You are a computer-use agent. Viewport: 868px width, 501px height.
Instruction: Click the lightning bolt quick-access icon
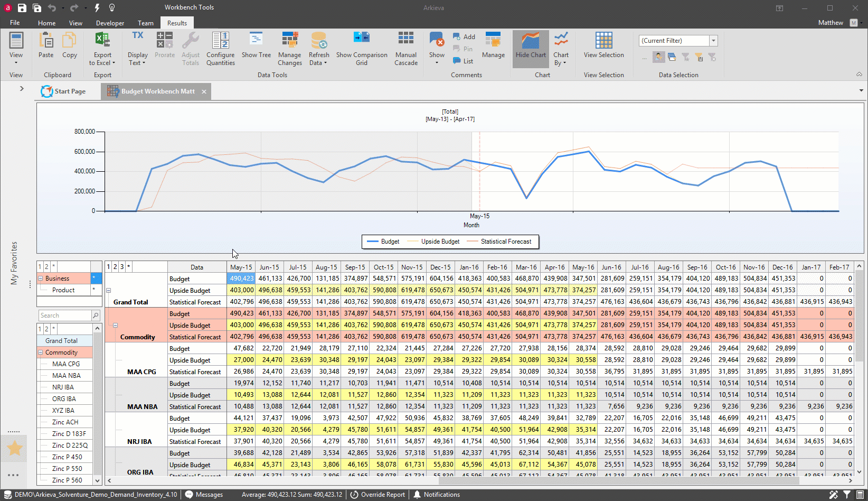[97, 8]
